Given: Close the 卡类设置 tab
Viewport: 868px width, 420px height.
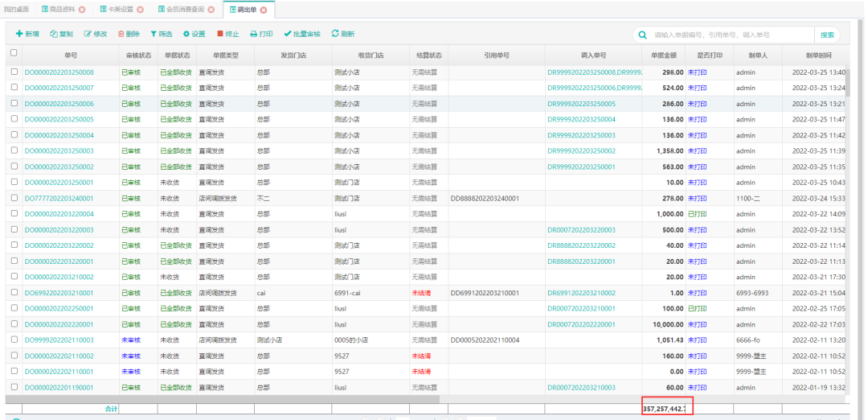Looking at the screenshot, I should click(141, 10).
